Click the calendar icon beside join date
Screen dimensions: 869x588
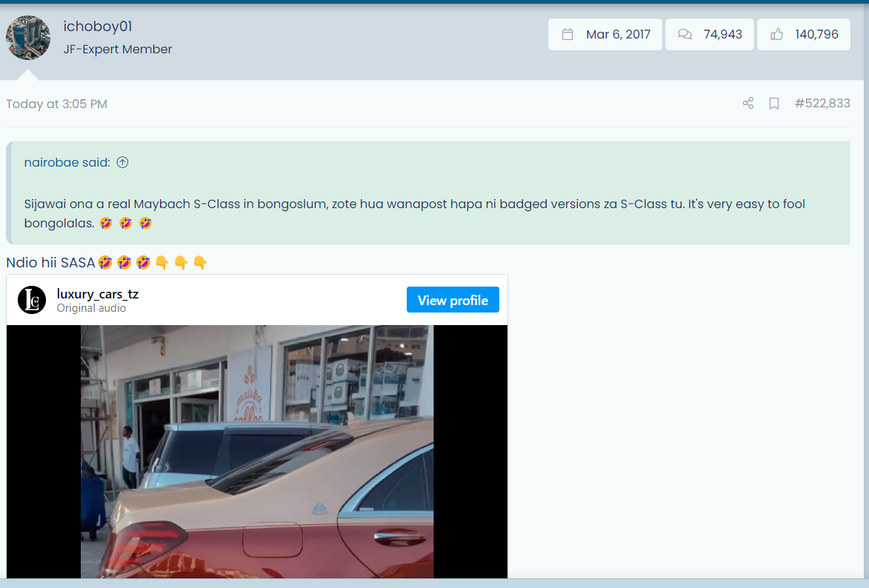pos(567,34)
